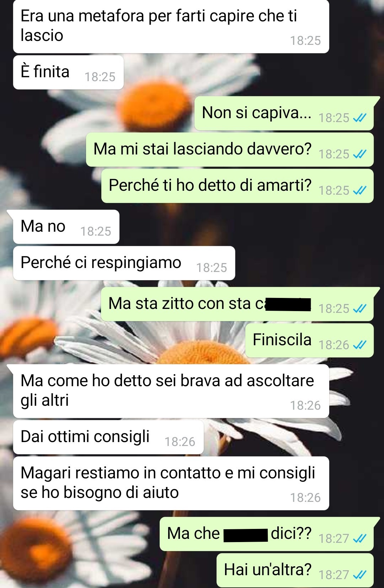Tap the 'Perché ci respingiamo' message
The image size is (384, 588).
pos(124,263)
